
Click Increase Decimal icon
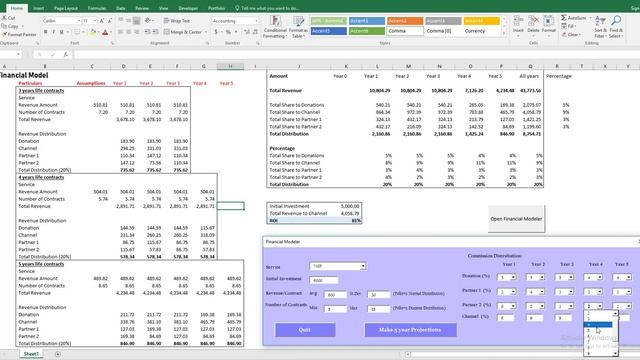point(247,32)
